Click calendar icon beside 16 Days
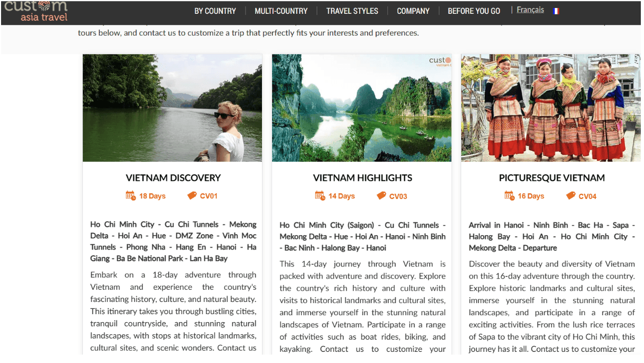This screenshot has width=644, height=363. point(509,195)
